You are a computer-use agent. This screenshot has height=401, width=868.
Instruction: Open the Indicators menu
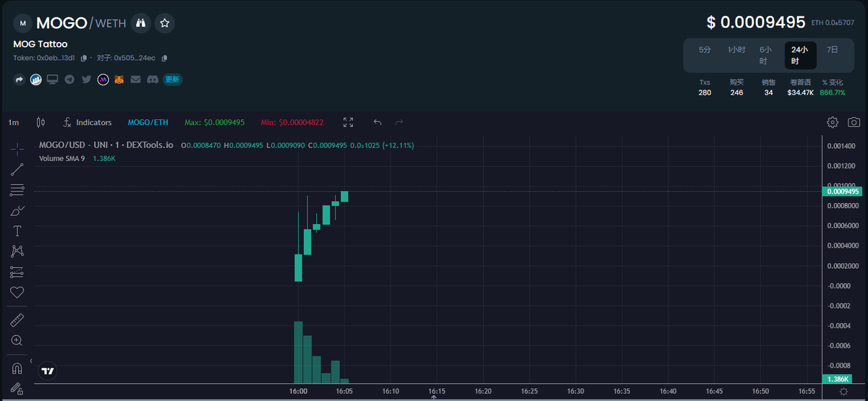87,123
